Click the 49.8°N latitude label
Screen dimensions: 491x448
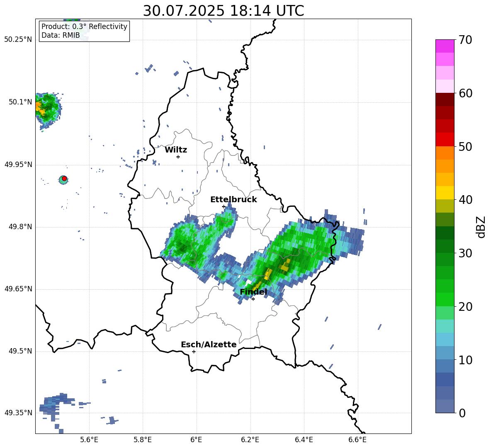pos(20,227)
